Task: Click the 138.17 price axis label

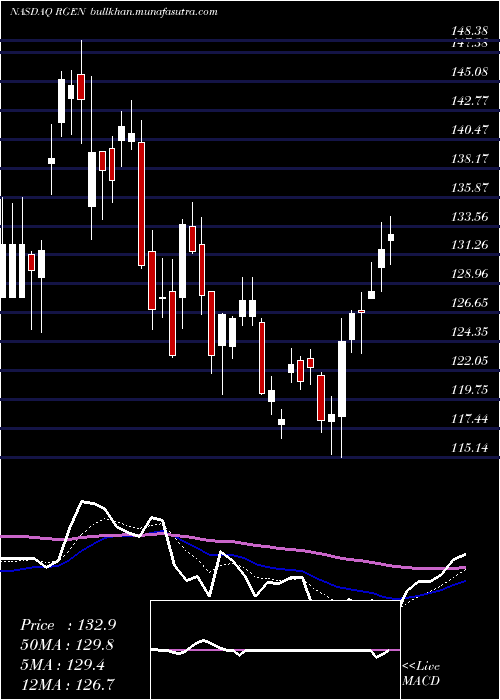Action: click(x=469, y=158)
